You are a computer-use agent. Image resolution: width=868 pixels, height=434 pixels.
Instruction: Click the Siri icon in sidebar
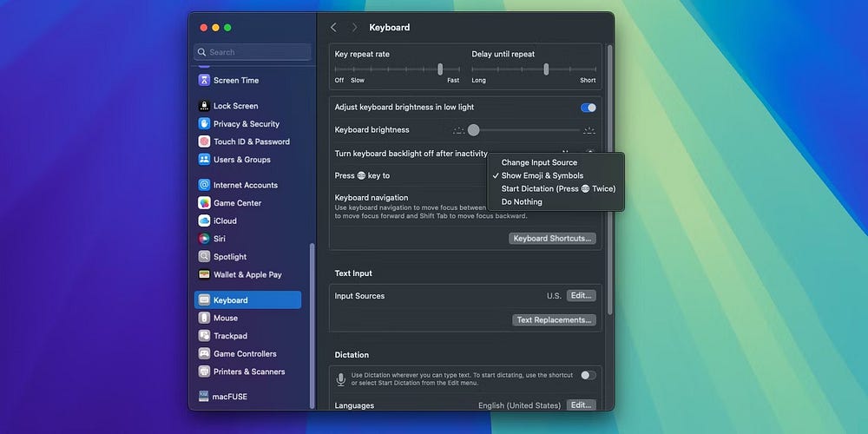click(204, 239)
